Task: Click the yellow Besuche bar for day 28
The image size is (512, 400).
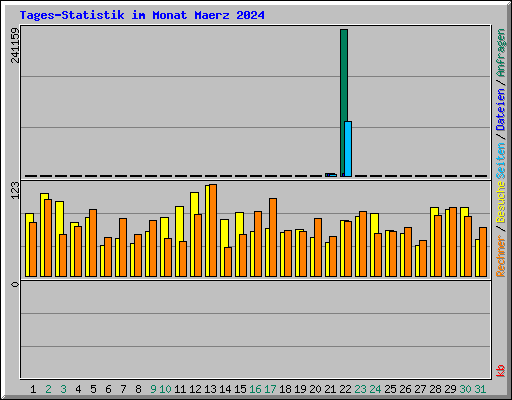Action: (x=433, y=242)
